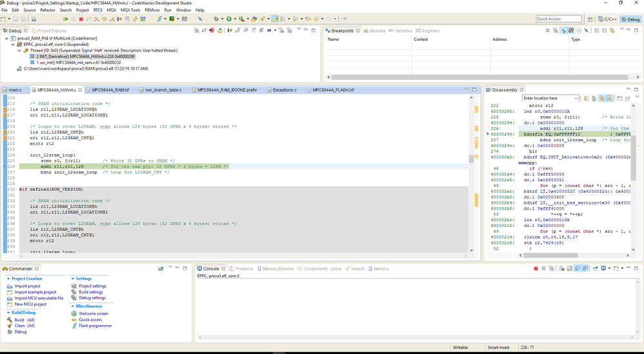Click Remove Selected Breakpoint X icon
Screen dimensions: 644x354
point(547,30)
